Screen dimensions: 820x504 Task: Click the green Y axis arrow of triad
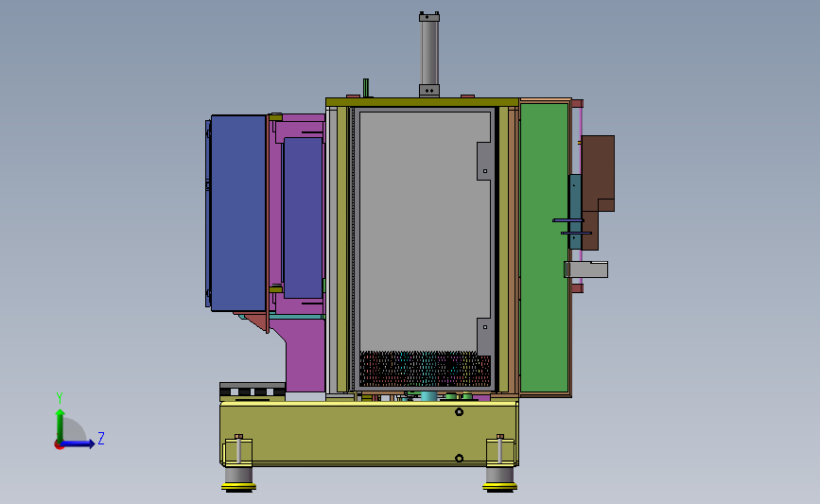(61, 425)
